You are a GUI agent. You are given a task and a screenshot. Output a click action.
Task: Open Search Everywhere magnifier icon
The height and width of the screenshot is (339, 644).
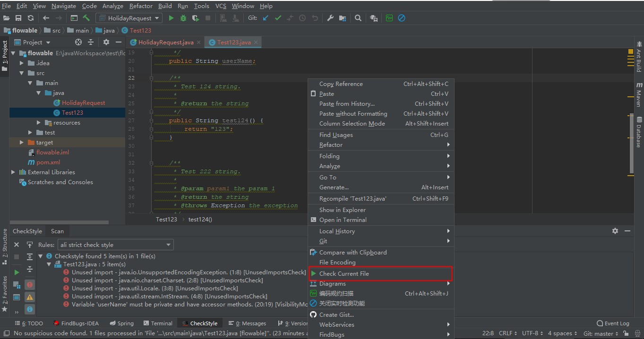pos(358,18)
